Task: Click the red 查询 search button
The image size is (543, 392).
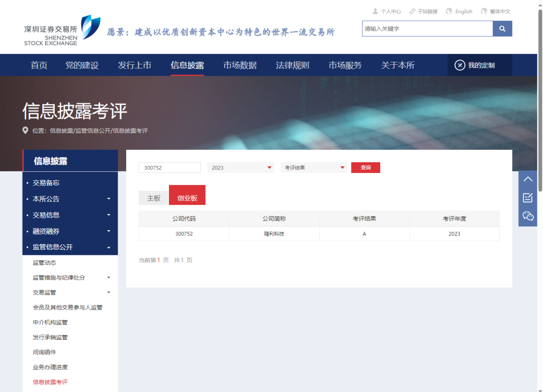Action: [x=366, y=167]
